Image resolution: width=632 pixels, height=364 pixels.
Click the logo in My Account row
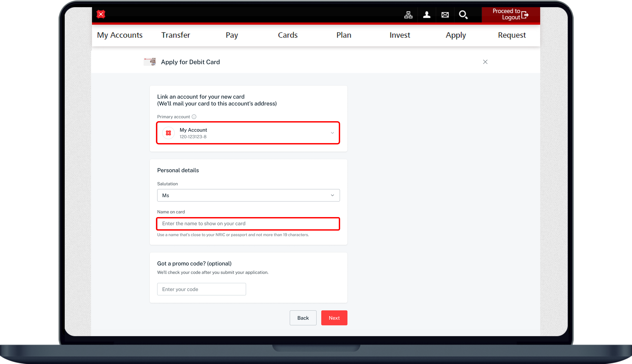[168, 133]
